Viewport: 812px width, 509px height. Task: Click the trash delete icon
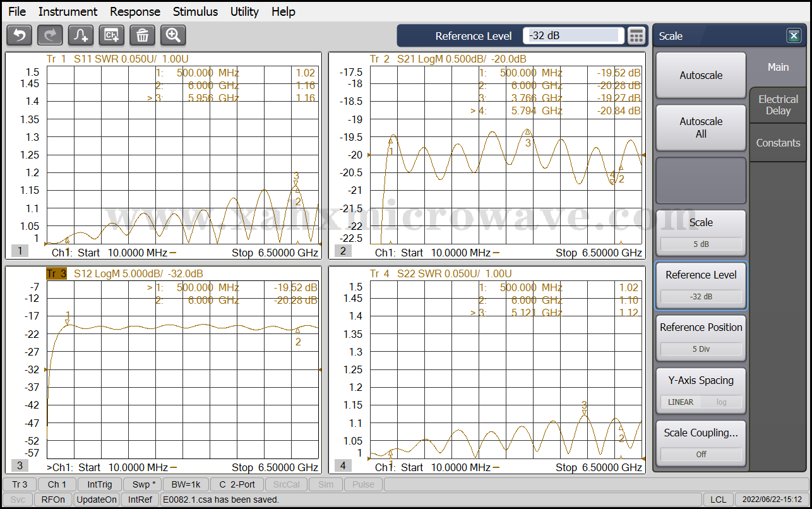(143, 35)
